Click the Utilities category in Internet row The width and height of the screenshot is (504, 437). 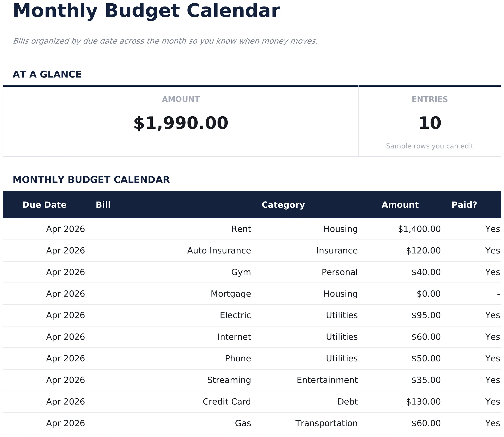tap(342, 337)
